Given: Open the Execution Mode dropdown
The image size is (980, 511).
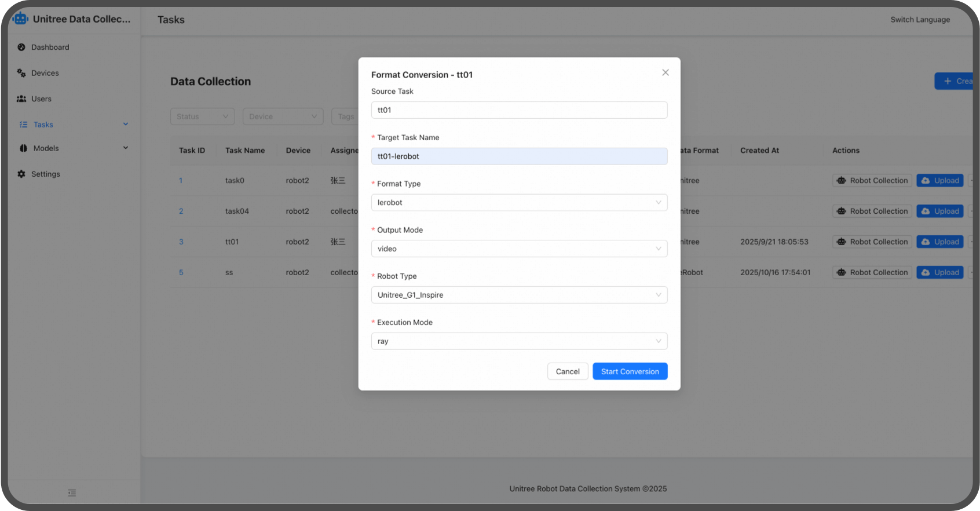Looking at the screenshot, I should [x=518, y=341].
